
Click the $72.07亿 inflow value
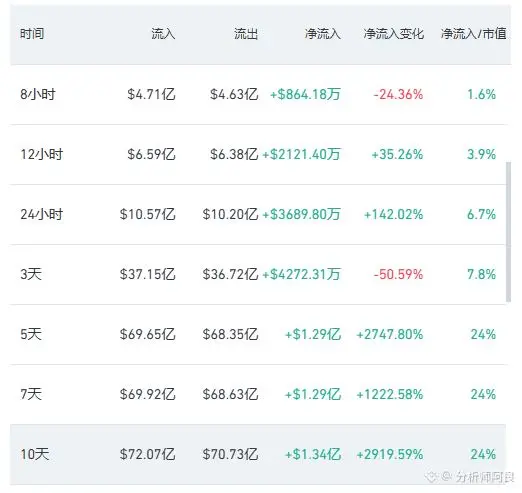pos(147,454)
